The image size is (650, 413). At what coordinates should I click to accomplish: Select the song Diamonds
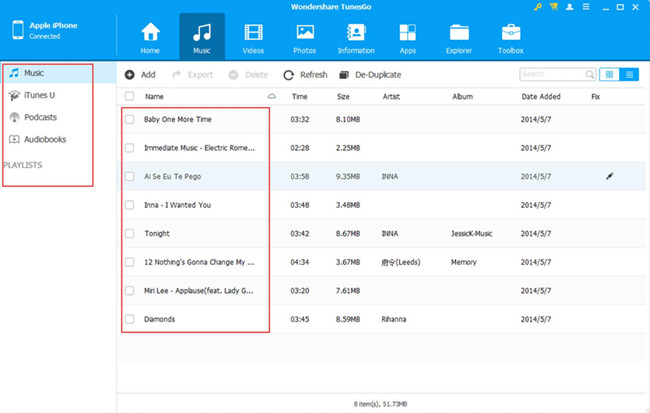pyautogui.click(x=159, y=319)
